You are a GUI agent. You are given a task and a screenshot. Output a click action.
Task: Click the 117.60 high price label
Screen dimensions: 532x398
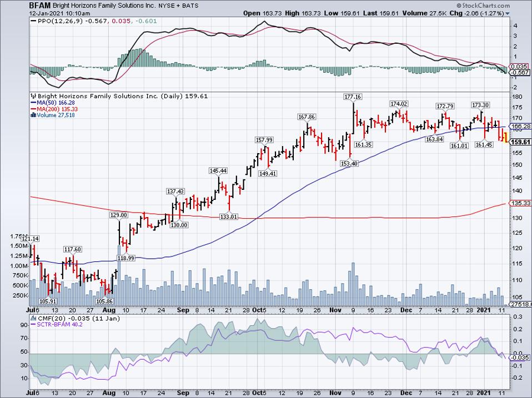pyautogui.click(x=73, y=249)
